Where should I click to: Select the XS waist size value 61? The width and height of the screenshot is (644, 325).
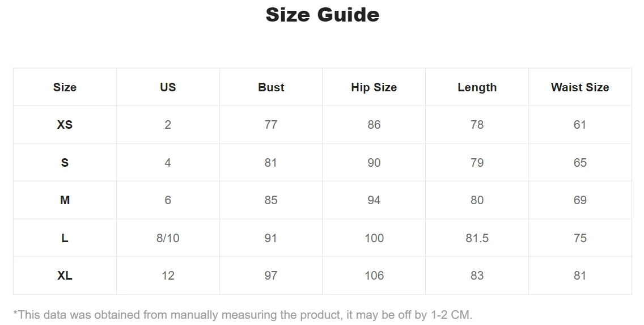(579, 125)
